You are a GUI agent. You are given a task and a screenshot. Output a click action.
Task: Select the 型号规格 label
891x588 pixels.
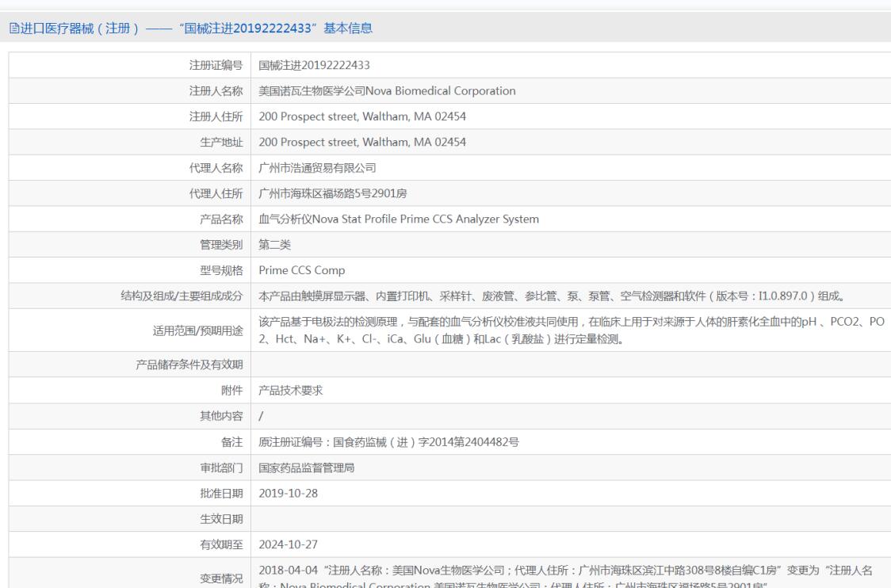tap(221, 270)
